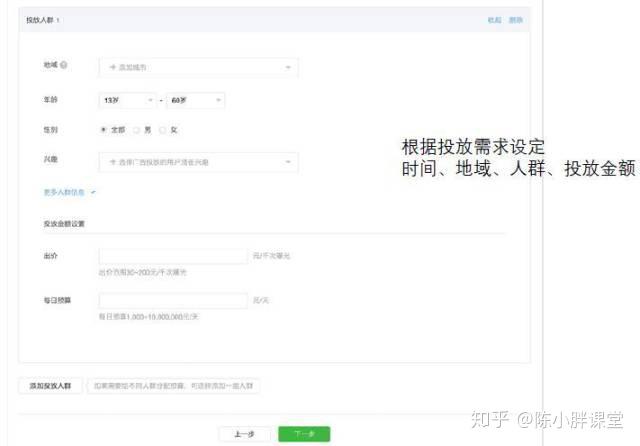
Task: Click the 收起 collapse link in the header
Action: (x=494, y=20)
